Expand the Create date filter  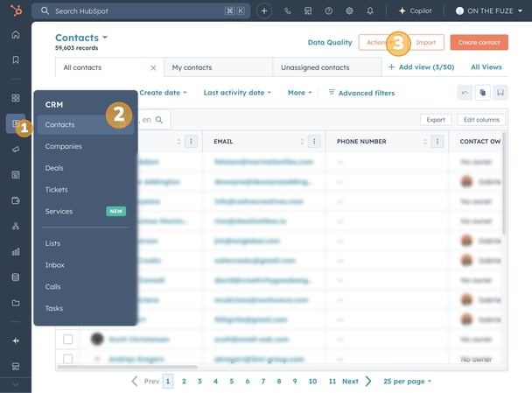pos(163,93)
